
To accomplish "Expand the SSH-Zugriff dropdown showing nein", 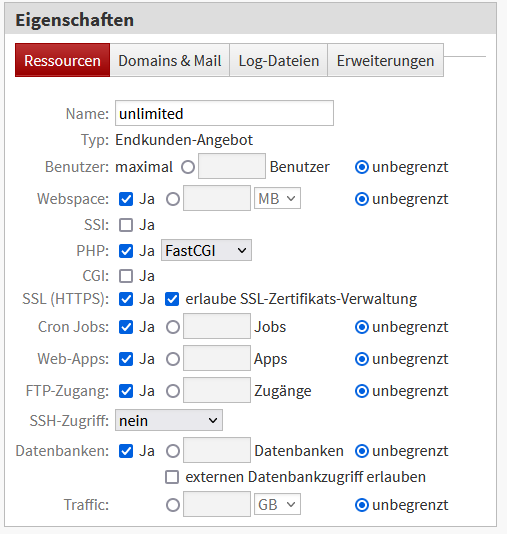I will pos(169,420).
